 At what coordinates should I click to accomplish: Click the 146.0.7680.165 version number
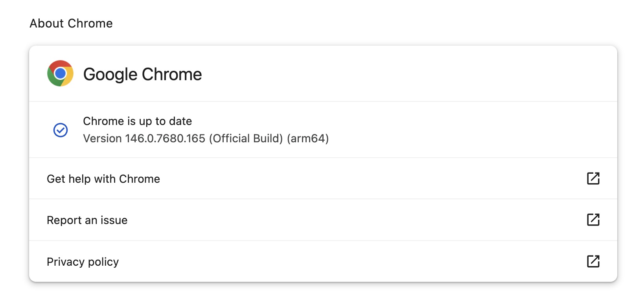click(x=165, y=138)
